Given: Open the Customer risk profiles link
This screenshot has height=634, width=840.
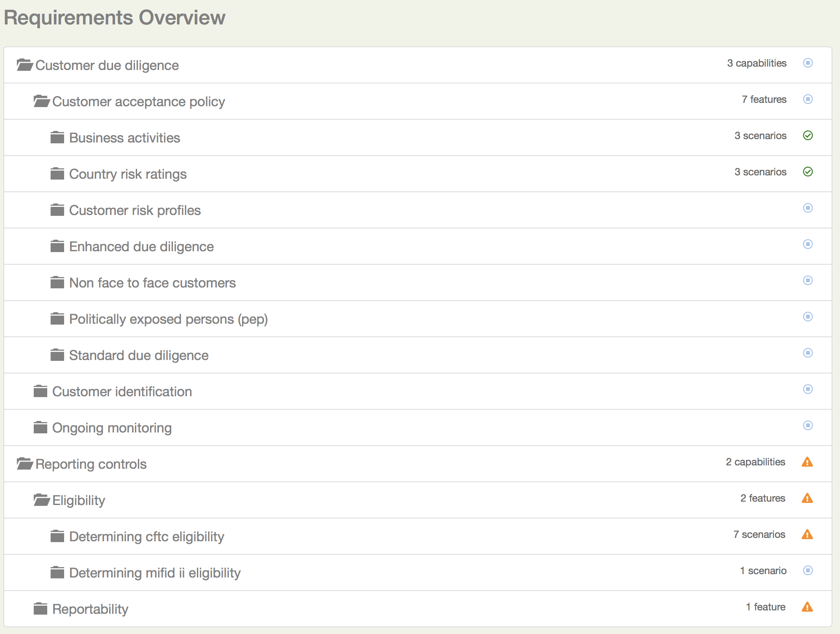Looking at the screenshot, I should (x=135, y=210).
